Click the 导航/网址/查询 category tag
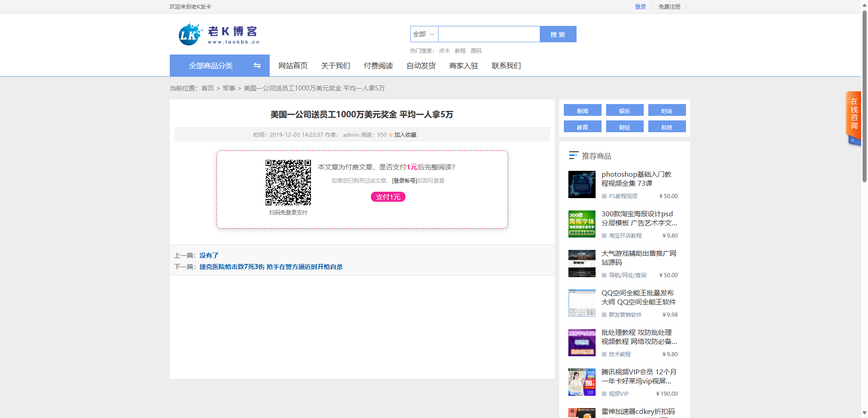This screenshot has height=418, width=868. [627, 275]
